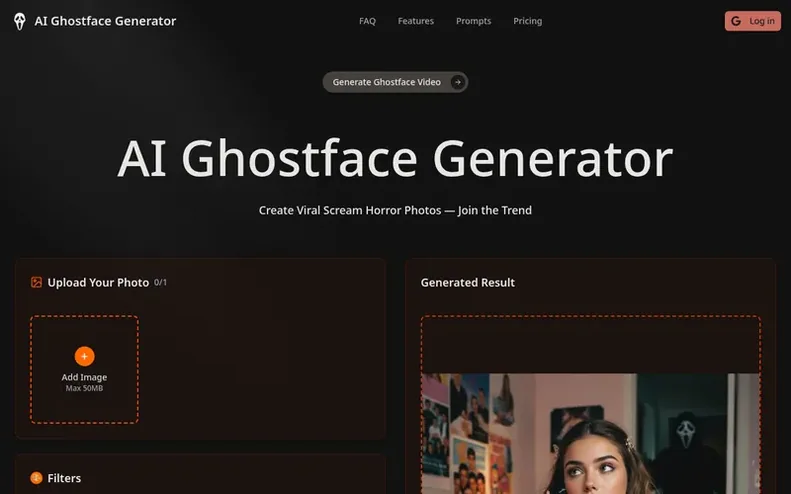Click the '0/1' upload counter

160,283
